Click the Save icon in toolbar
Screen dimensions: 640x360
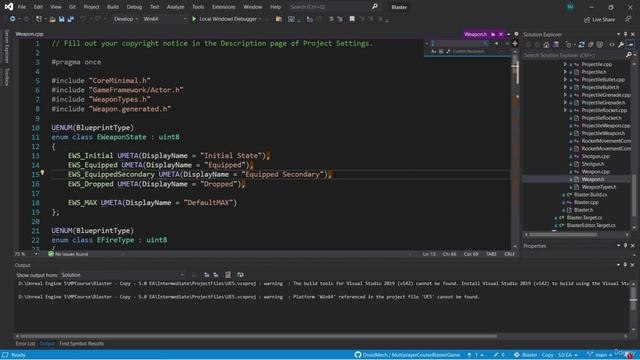pyautogui.click(x=61, y=19)
